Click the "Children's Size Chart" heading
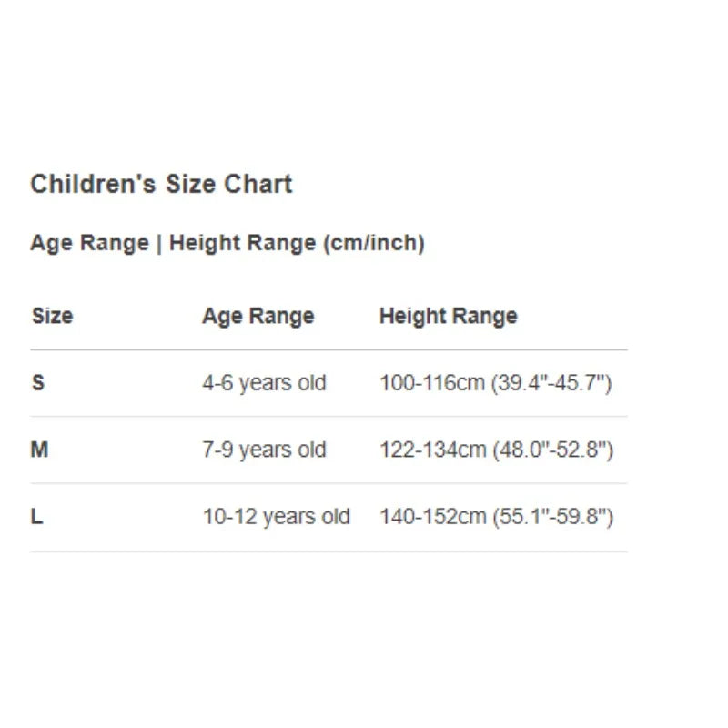This screenshot has height=728, width=728. coord(161,184)
